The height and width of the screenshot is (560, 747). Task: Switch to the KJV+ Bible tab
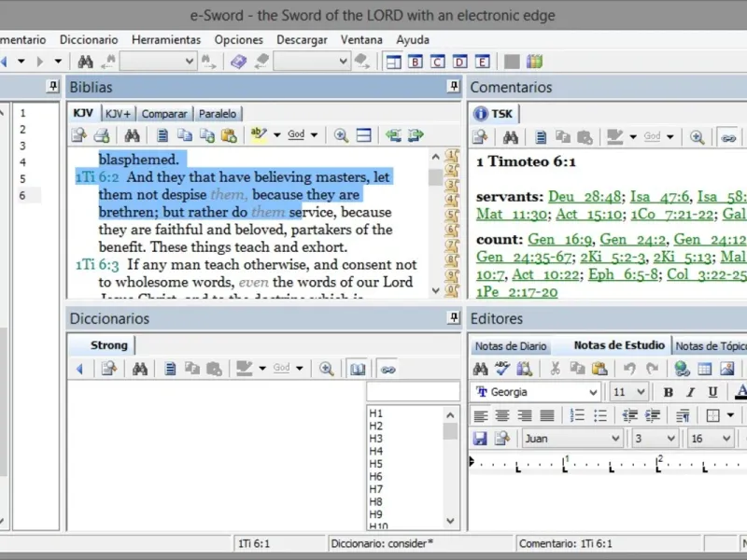[x=118, y=114]
